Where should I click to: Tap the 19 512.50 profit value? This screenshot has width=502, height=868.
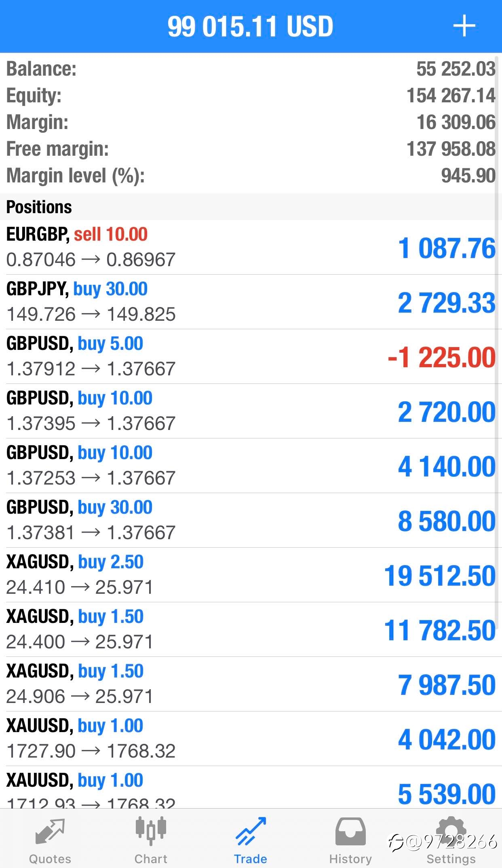(440, 576)
